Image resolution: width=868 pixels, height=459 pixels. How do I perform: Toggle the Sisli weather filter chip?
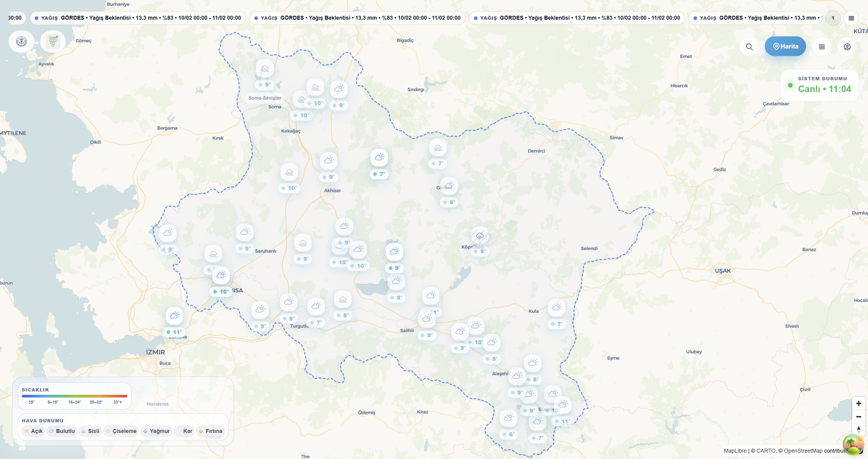90,431
